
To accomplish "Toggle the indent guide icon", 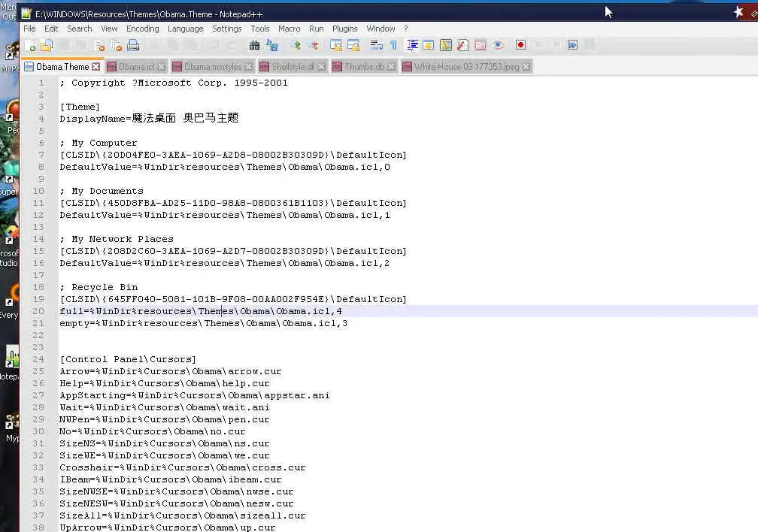I will pyautogui.click(x=412, y=45).
